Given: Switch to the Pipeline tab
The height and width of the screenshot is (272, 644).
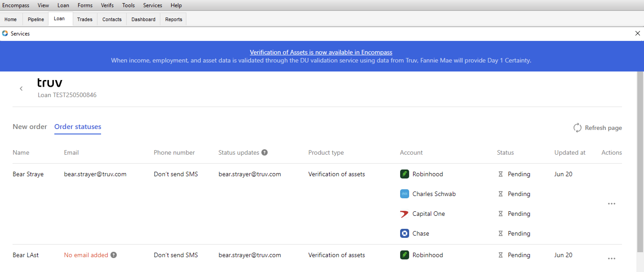Looking at the screenshot, I should point(36,19).
